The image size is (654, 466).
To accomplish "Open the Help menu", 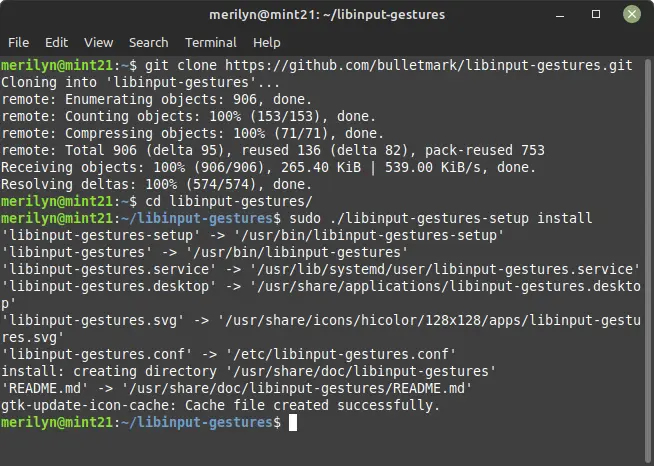I will (267, 43).
